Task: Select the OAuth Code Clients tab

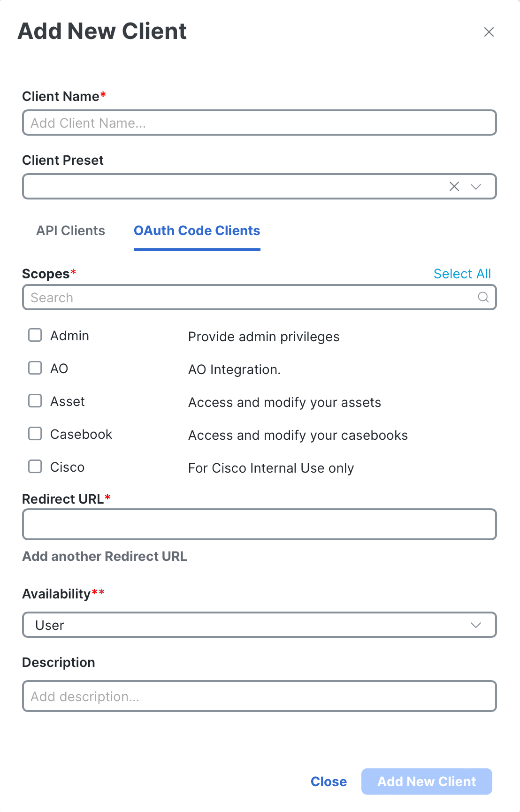Action: (x=197, y=230)
